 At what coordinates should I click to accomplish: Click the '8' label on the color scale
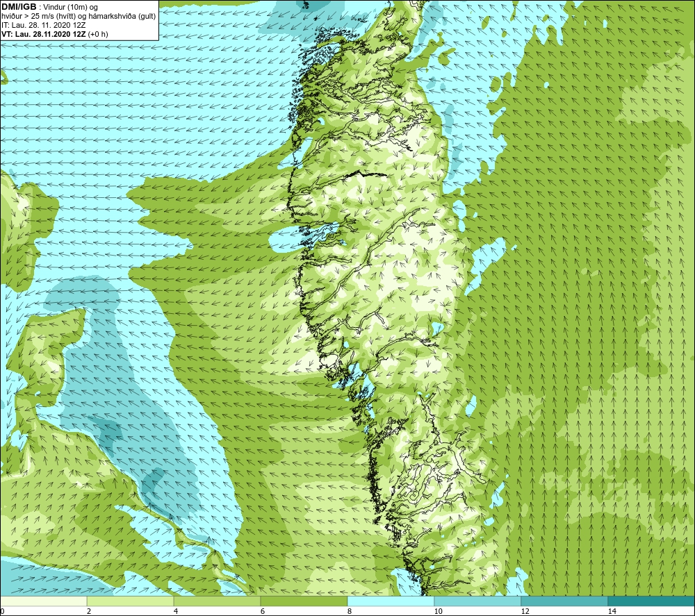(x=350, y=612)
